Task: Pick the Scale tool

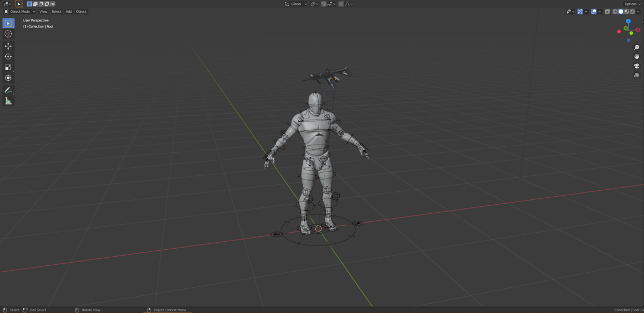Action: click(x=8, y=68)
